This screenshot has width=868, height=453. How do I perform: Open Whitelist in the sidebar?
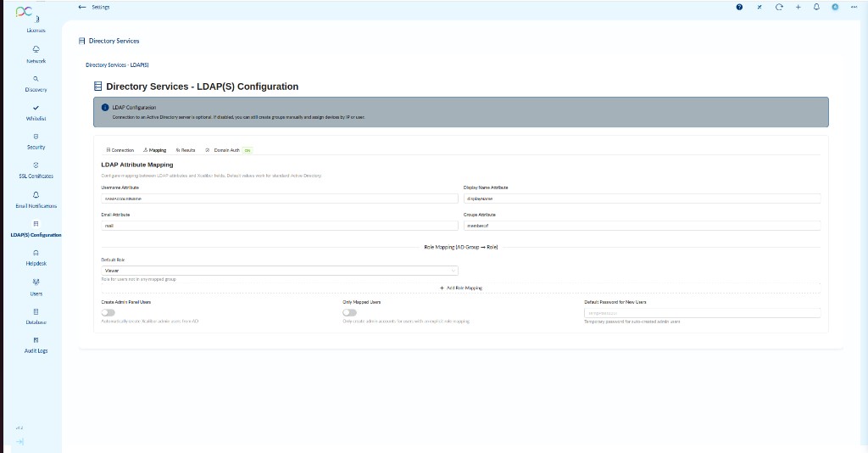pyautogui.click(x=36, y=113)
